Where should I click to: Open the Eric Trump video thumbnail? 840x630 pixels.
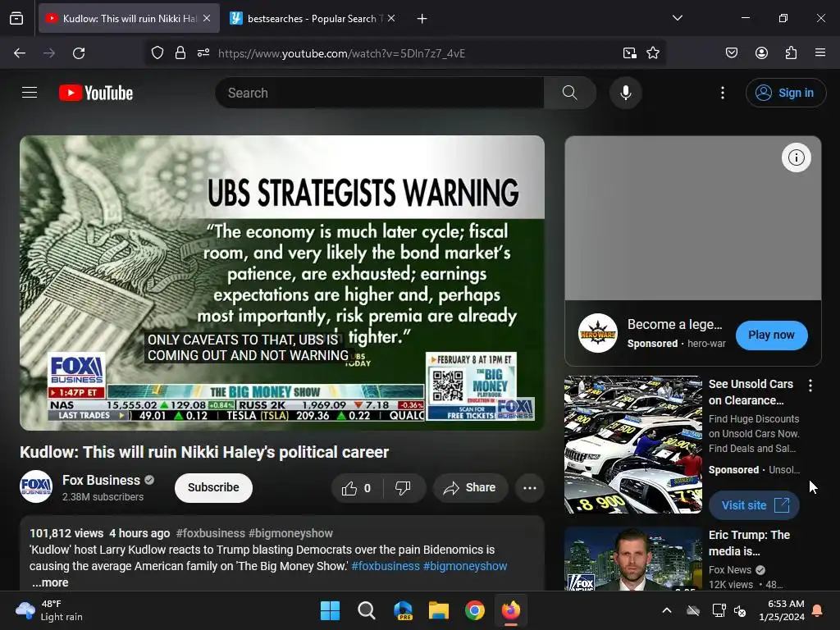pyautogui.click(x=632, y=559)
